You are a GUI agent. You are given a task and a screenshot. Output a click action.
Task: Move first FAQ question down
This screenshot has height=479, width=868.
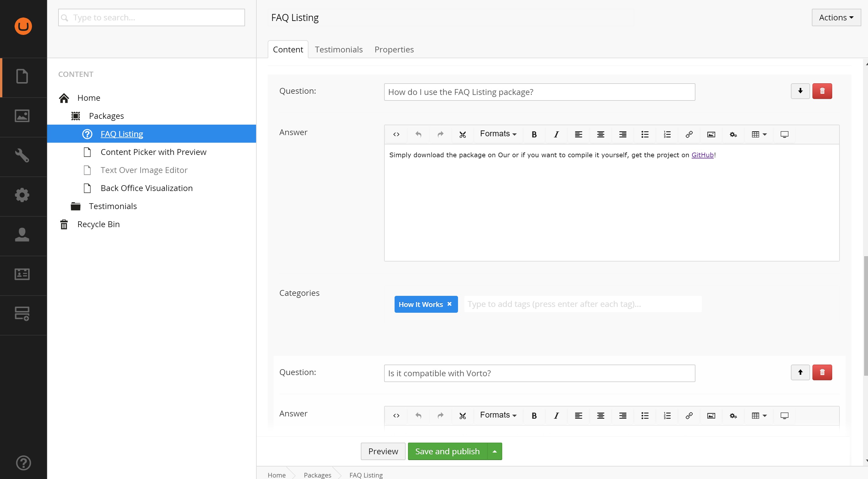click(800, 91)
